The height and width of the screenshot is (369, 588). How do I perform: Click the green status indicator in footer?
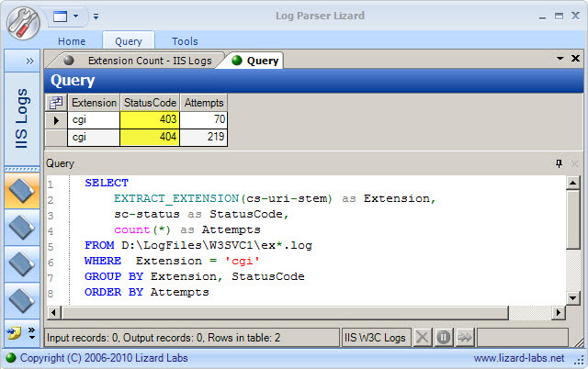(x=11, y=358)
